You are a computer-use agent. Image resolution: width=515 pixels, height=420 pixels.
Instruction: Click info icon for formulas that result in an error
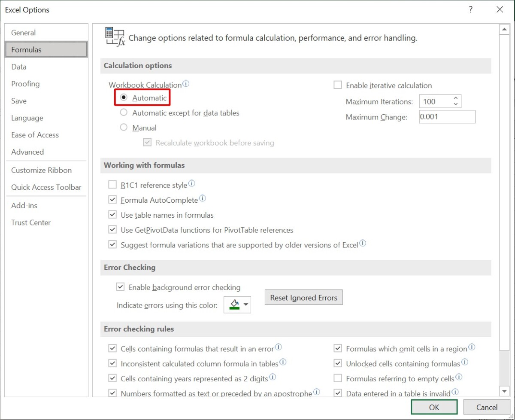coord(278,347)
